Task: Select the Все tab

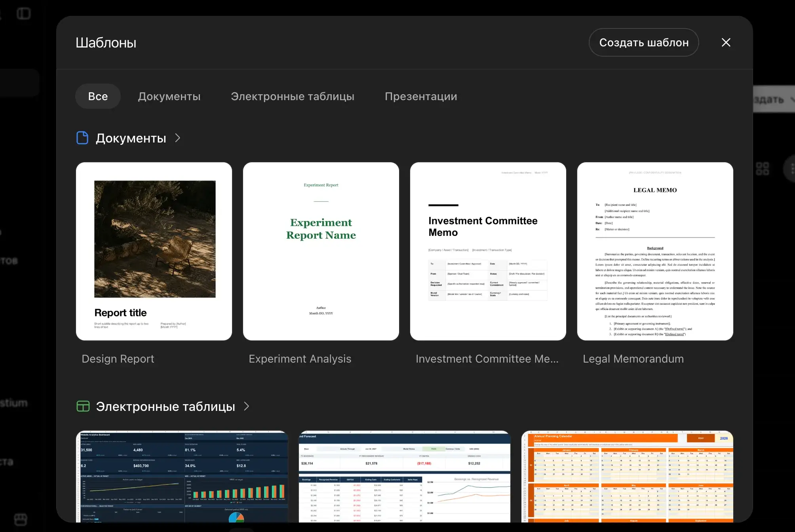Action: point(98,96)
